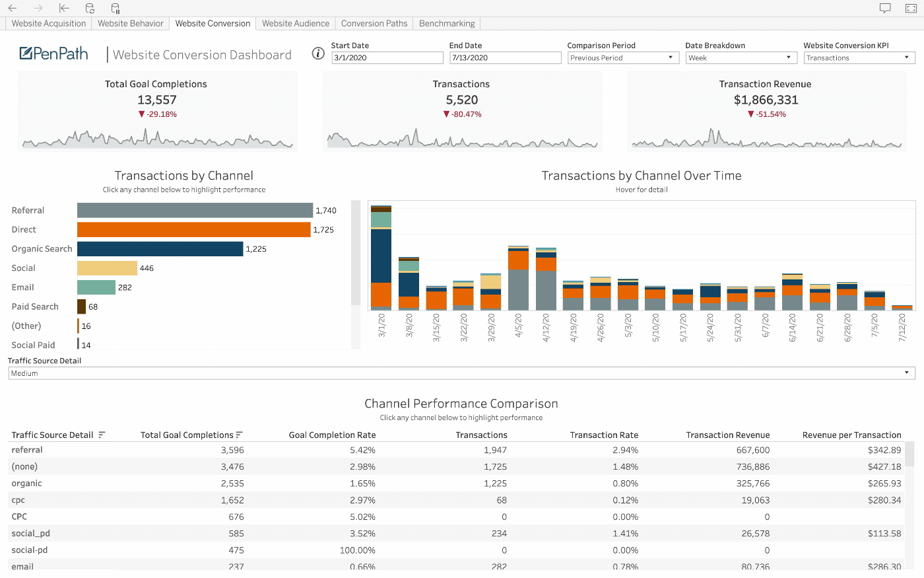Click the Transaction Rate column header

604,435
